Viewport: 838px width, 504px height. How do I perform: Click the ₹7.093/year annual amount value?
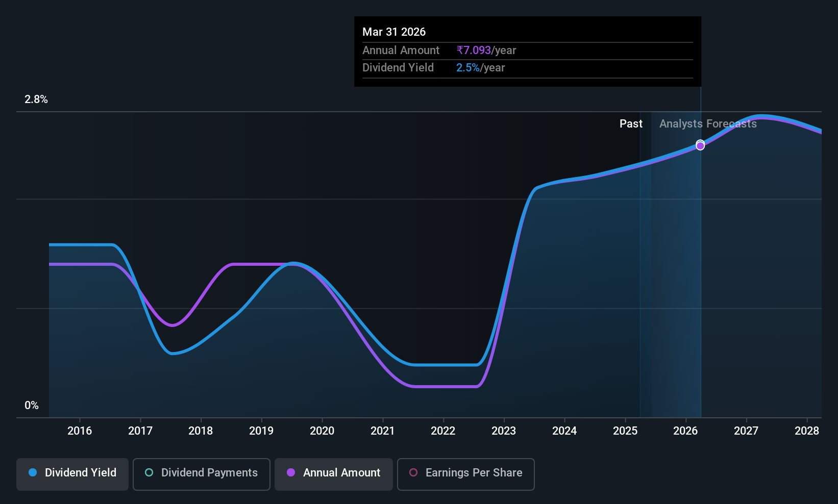click(486, 51)
